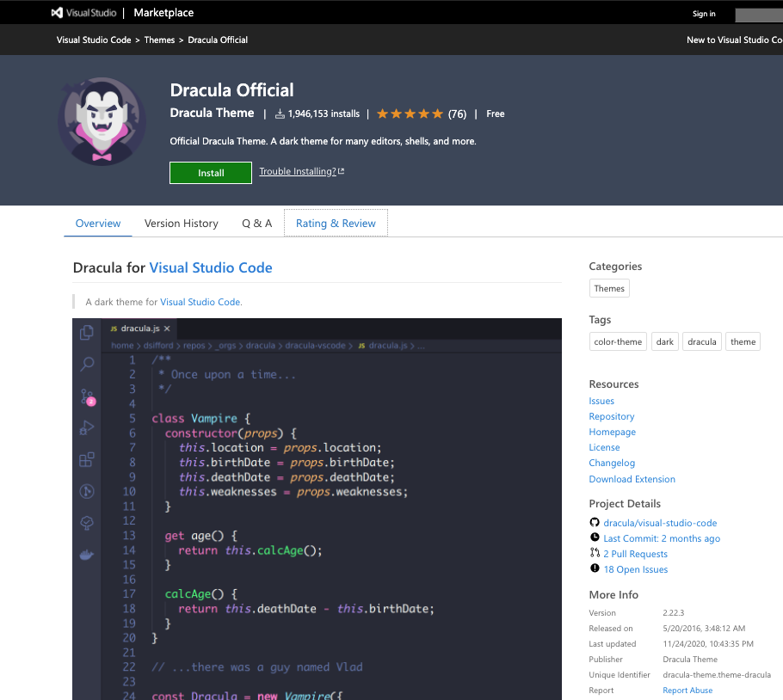The image size is (783, 700).
Task: Open the (76) review count
Action: point(457,114)
